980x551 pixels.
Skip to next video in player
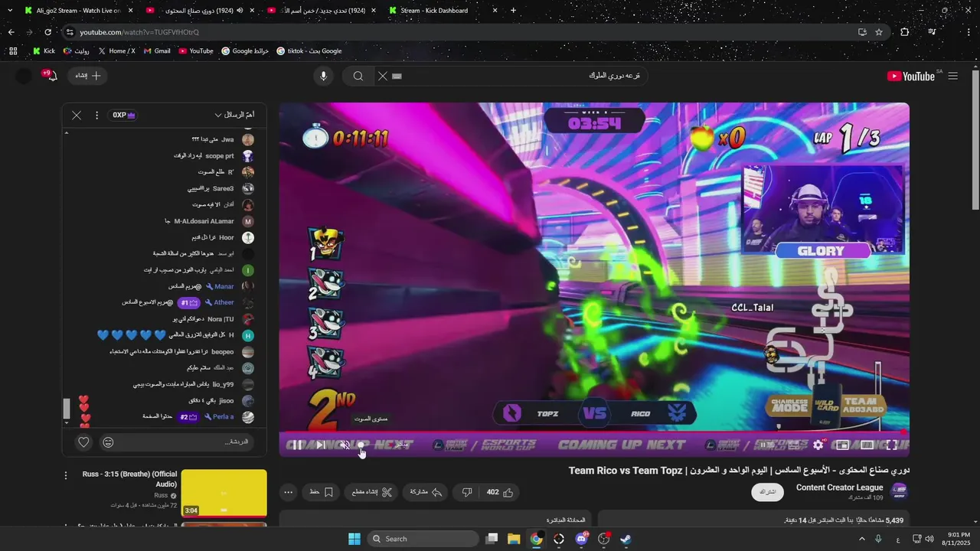321,445
